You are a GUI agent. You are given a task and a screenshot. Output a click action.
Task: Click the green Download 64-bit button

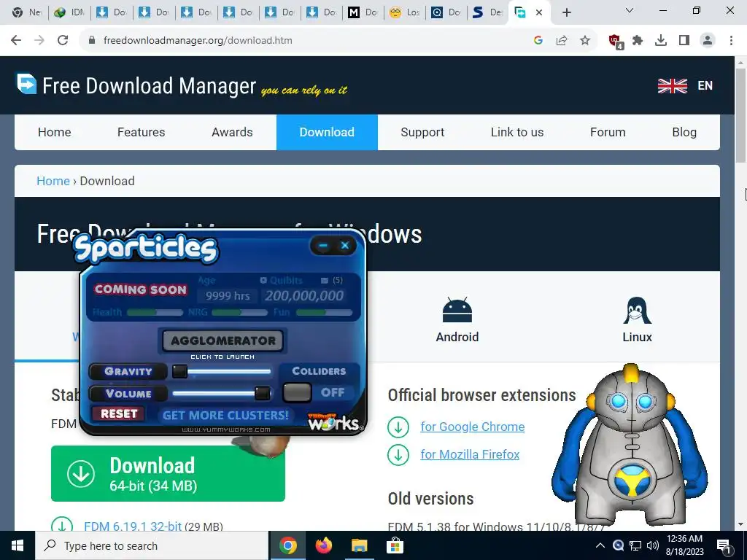pos(168,473)
